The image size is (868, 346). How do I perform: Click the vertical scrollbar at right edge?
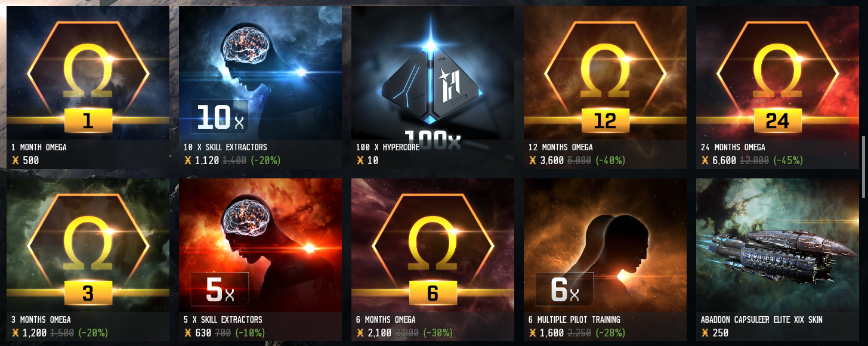(864, 167)
